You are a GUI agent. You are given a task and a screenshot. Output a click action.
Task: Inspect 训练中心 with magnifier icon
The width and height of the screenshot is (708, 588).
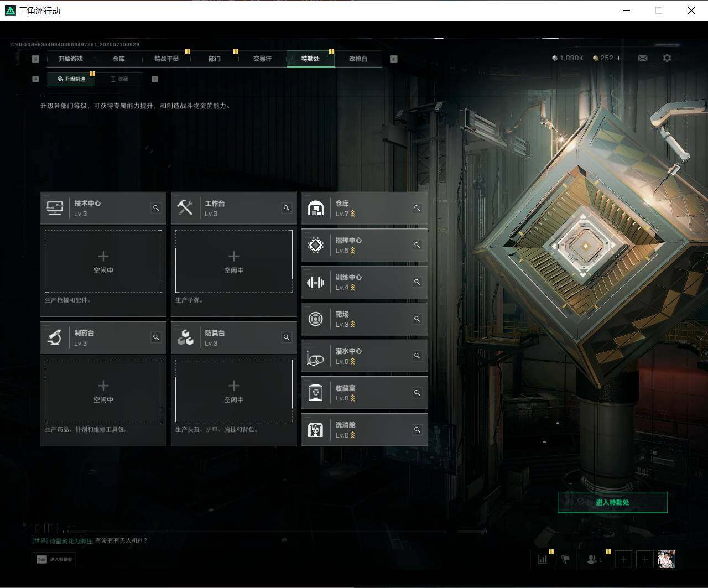(x=417, y=282)
